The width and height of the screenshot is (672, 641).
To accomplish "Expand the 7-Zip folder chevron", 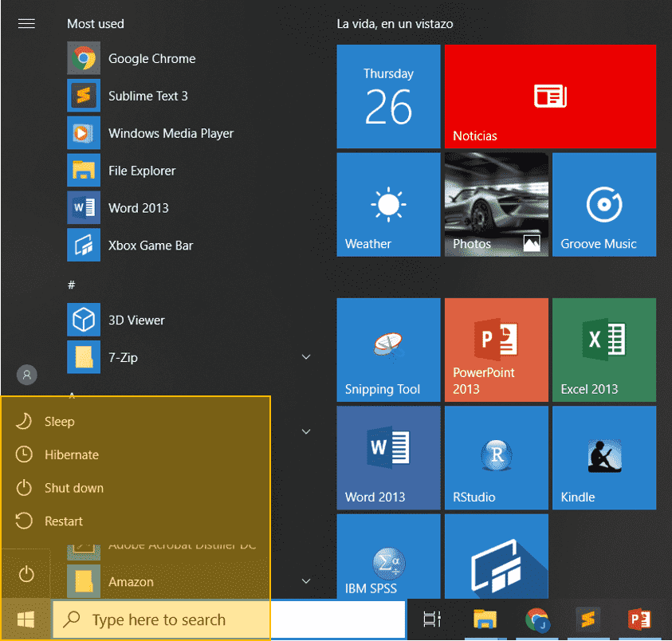I will (x=306, y=358).
